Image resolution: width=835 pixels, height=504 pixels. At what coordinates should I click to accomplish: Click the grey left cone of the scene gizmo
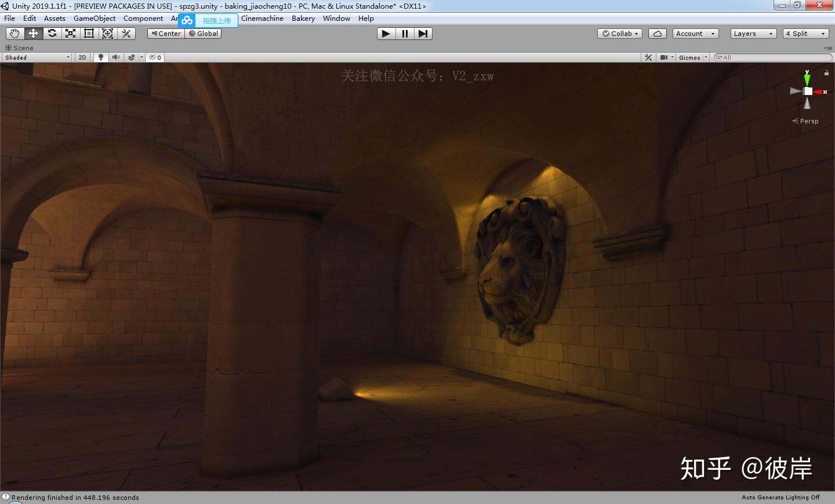tap(796, 91)
